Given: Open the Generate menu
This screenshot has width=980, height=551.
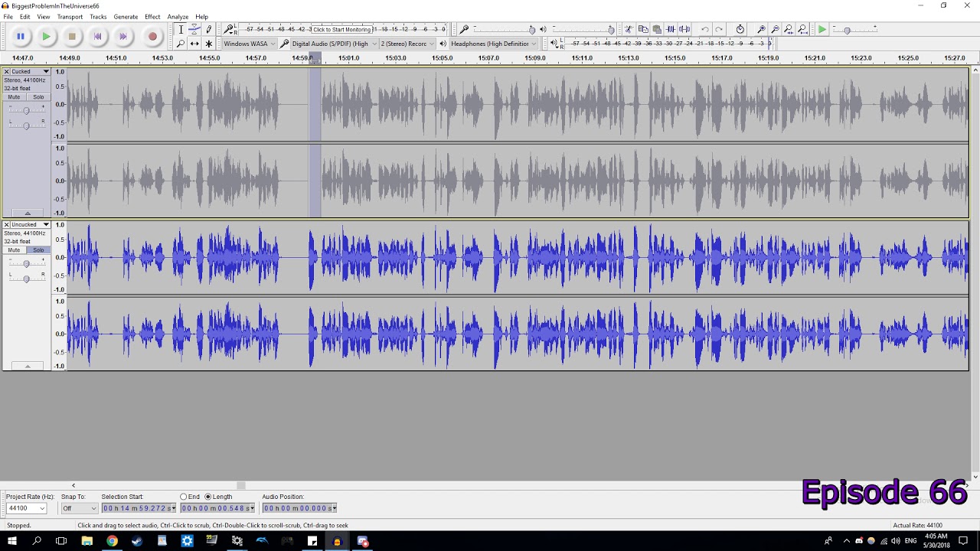Looking at the screenshot, I should 126,17.
